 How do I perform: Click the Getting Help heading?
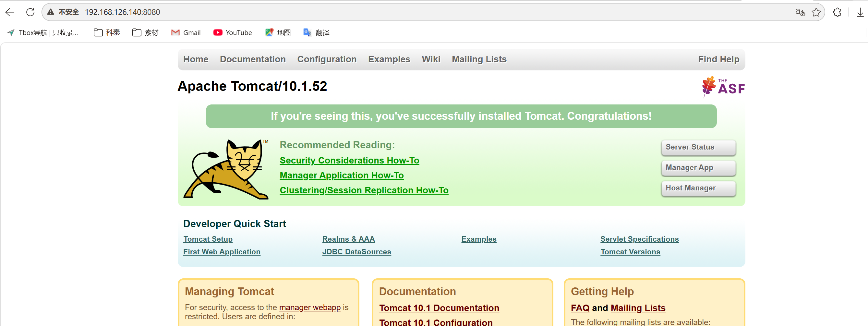pyautogui.click(x=602, y=291)
